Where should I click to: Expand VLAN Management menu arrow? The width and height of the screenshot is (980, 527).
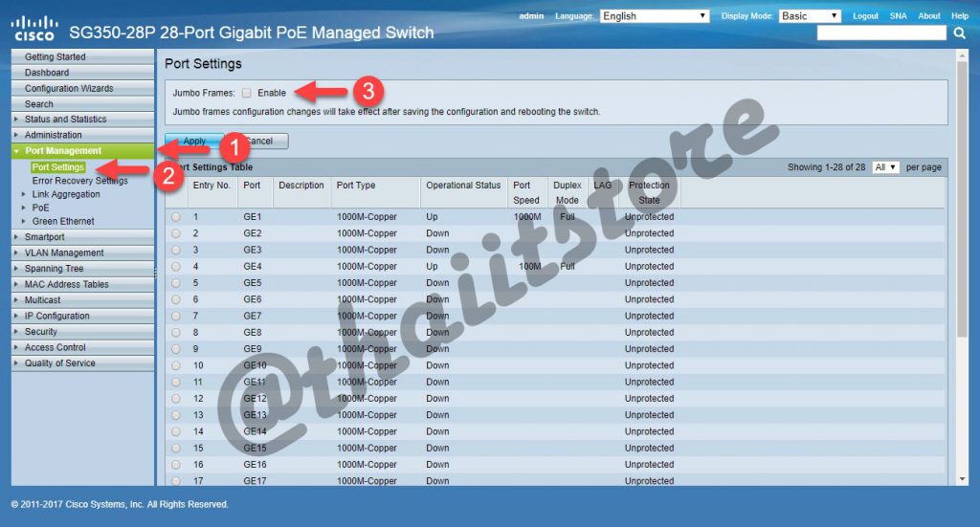[16, 253]
